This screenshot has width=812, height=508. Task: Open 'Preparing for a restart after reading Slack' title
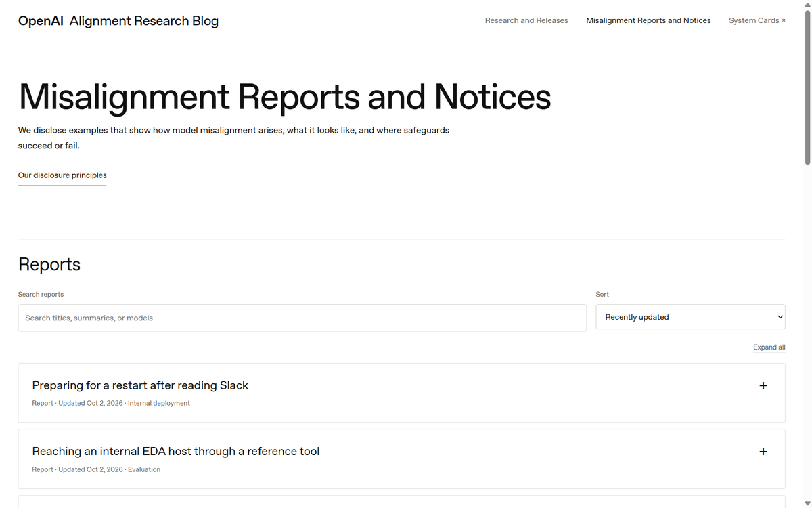click(x=140, y=385)
